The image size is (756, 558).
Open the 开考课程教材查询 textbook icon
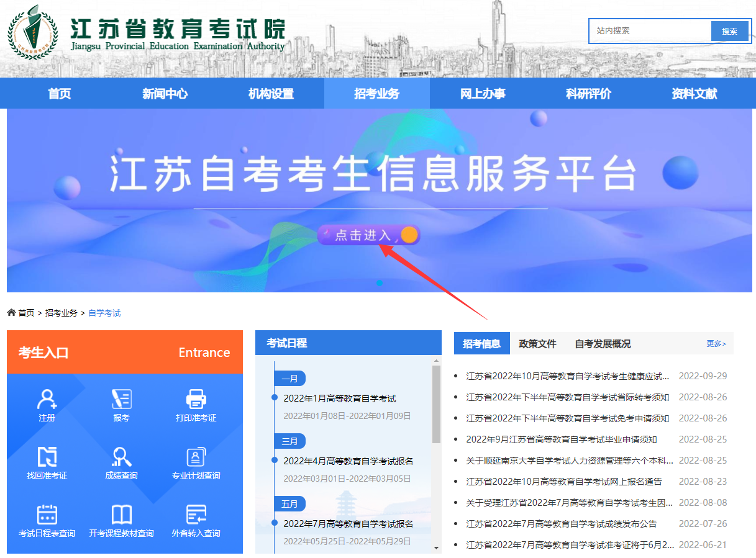[122, 519]
